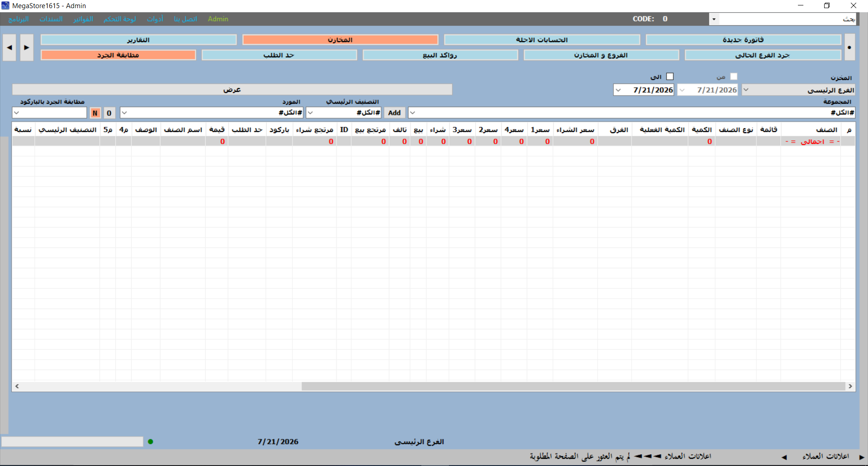Click the الكمية column header
This screenshot has height=466, width=868.
[x=702, y=130]
